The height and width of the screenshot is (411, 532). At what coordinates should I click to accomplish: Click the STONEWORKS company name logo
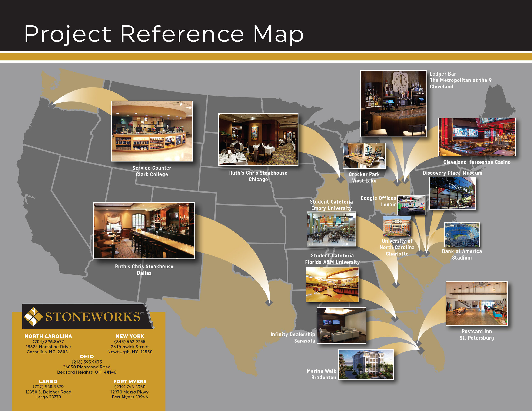click(93, 317)
